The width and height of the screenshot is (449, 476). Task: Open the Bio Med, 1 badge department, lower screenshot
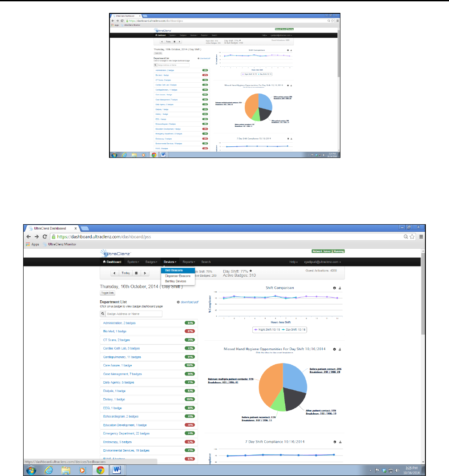click(149, 331)
